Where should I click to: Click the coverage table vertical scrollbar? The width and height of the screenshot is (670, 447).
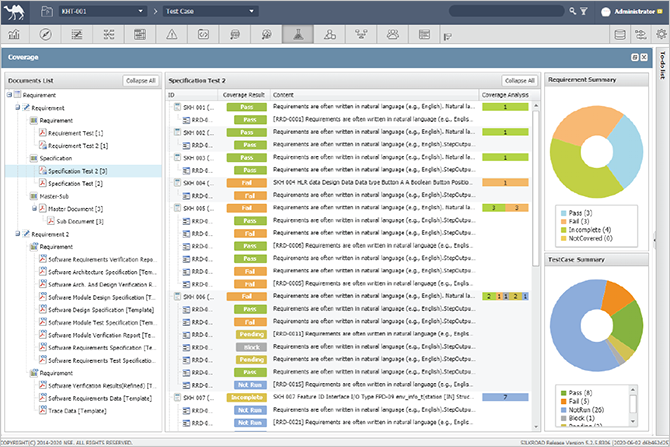click(x=536, y=188)
